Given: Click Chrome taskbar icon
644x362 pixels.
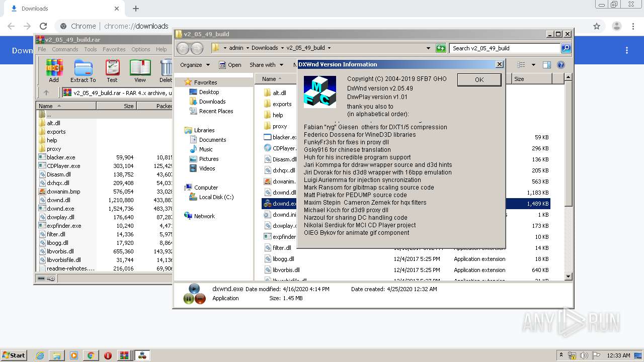Looking at the screenshot, I should coord(91,355).
